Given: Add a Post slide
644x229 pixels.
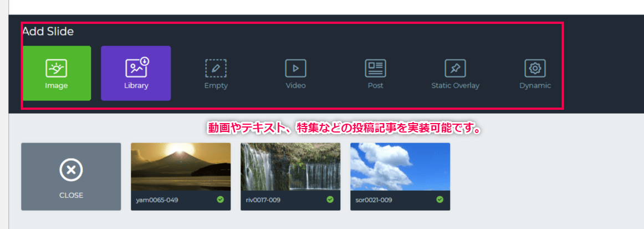Looking at the screenshot, I should (x=375, y=73).
